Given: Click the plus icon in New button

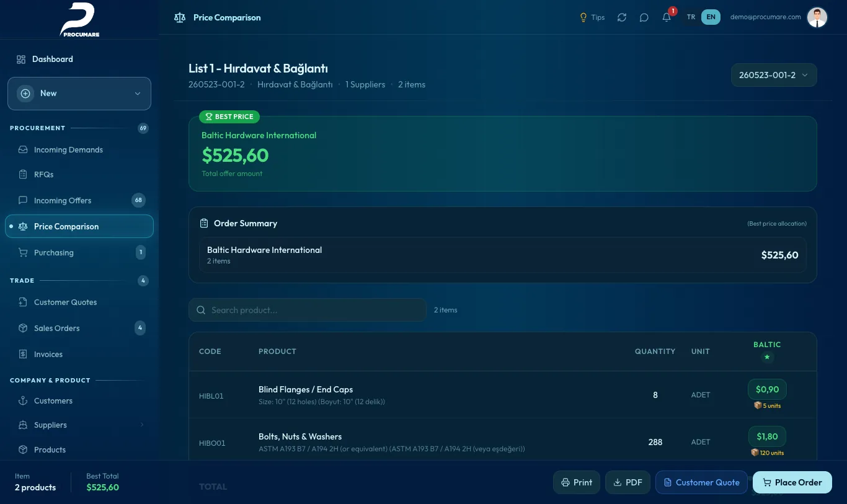Looking at the screenshot, I should (x=25, y=94).
